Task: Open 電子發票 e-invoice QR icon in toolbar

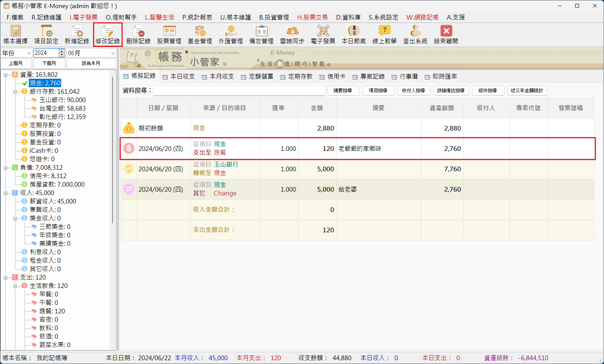Action: 323,35
